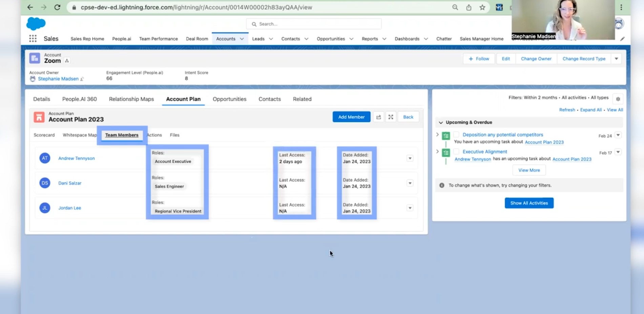This screenshot has height=314, width=644.
Task: Switch to the Details tab
Action: point(42,99)
